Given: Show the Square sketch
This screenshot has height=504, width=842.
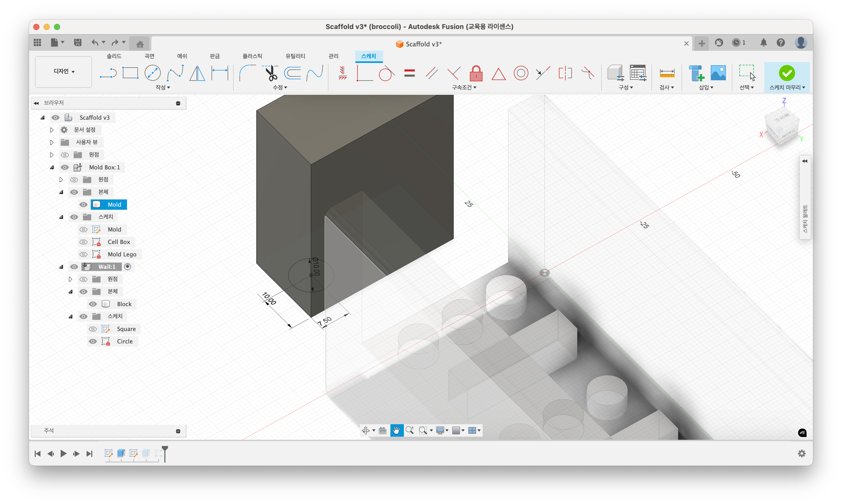Looking at the screenshot, I should (x=93, y=329).
